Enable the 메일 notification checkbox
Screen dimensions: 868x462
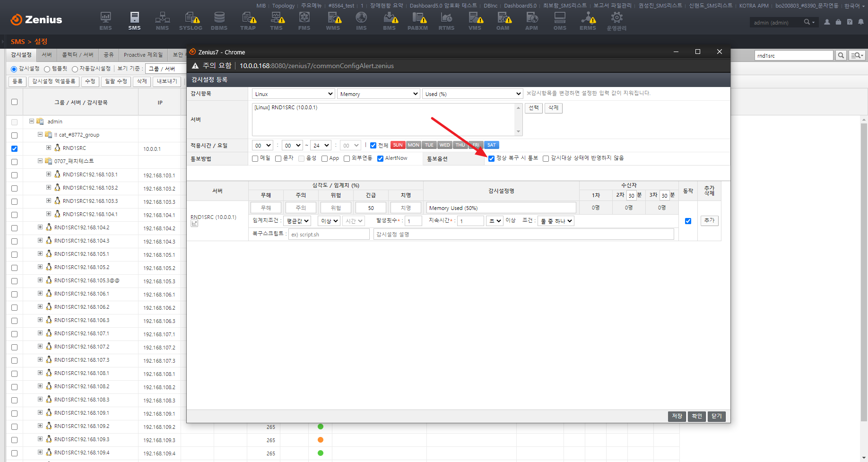(255, 159)
